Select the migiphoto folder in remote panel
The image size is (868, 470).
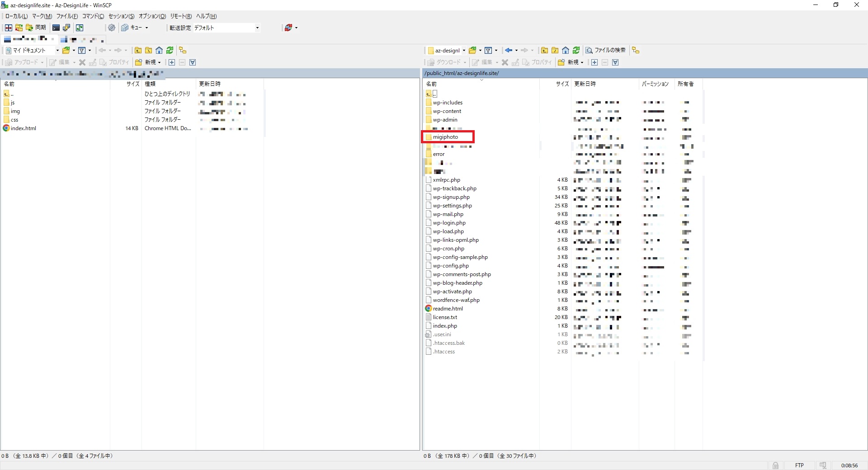[445, 137]
